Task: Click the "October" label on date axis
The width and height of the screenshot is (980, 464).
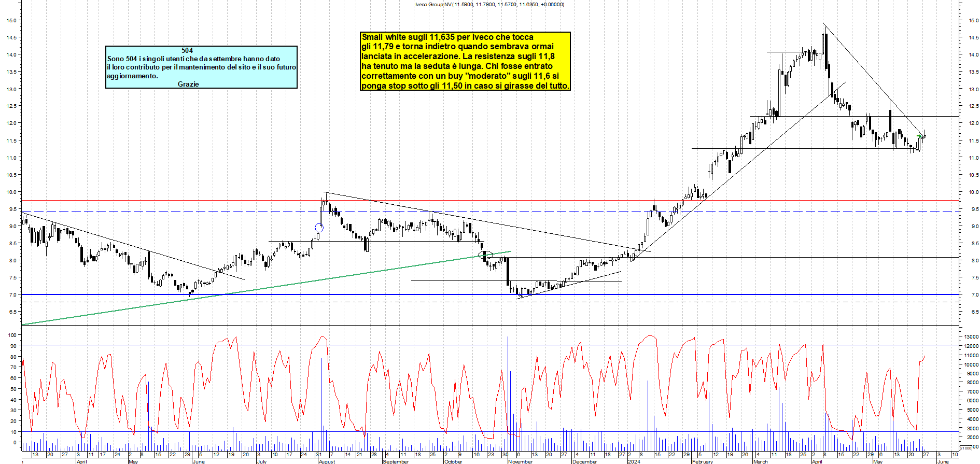Action: pyautogui.click(x=453, y=461)
